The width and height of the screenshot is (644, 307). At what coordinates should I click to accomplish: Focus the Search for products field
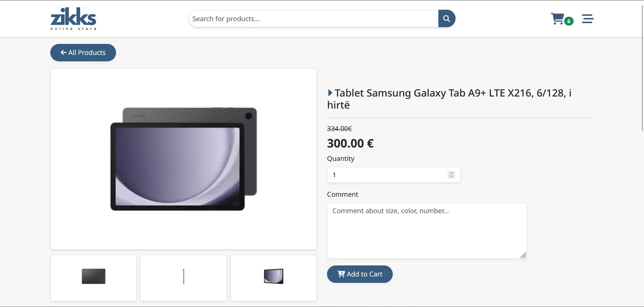pos(314,18)
